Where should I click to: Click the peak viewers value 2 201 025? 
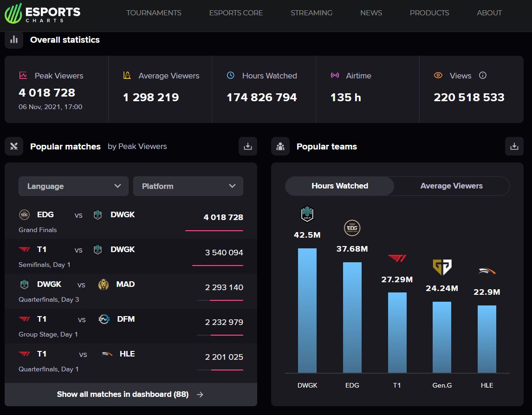click(224, 357)
